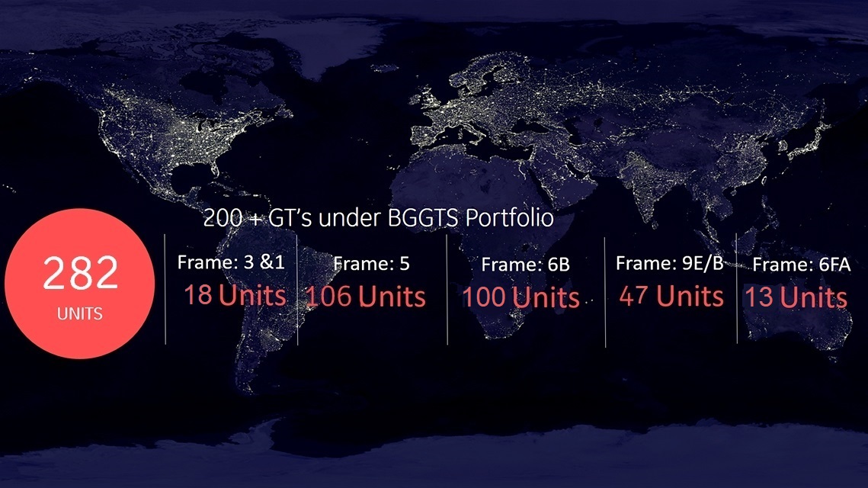Click the 'Frame: 5' label

coord(371,264)
